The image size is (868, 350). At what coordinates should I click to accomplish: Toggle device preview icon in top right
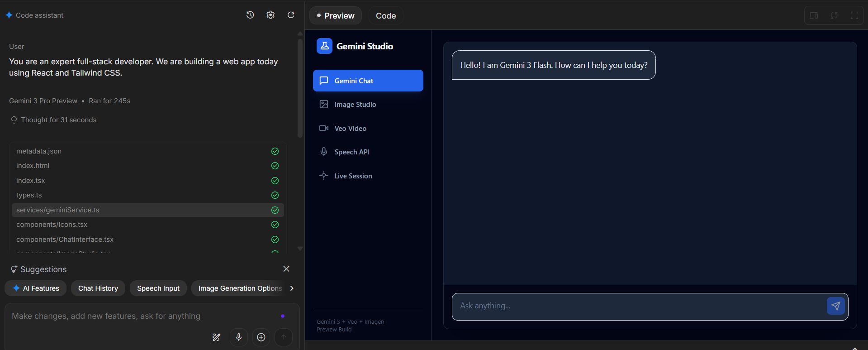pyautogui.click(x=814, y=15)
